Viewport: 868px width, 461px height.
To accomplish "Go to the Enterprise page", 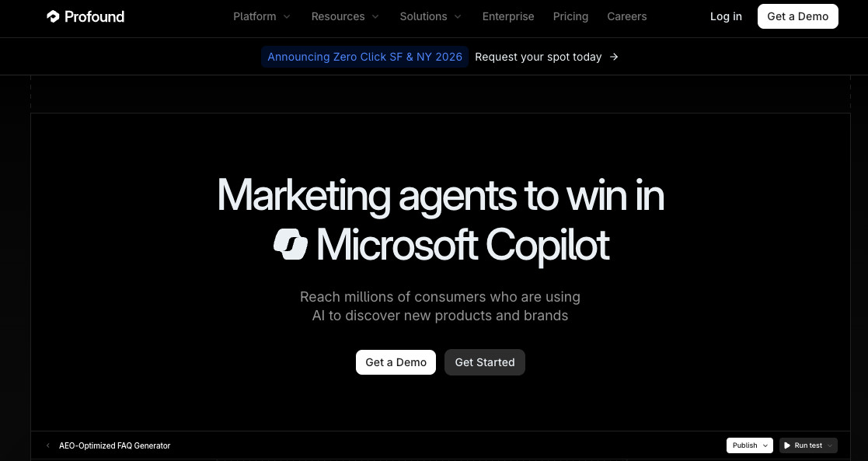I will pos(508,16).
